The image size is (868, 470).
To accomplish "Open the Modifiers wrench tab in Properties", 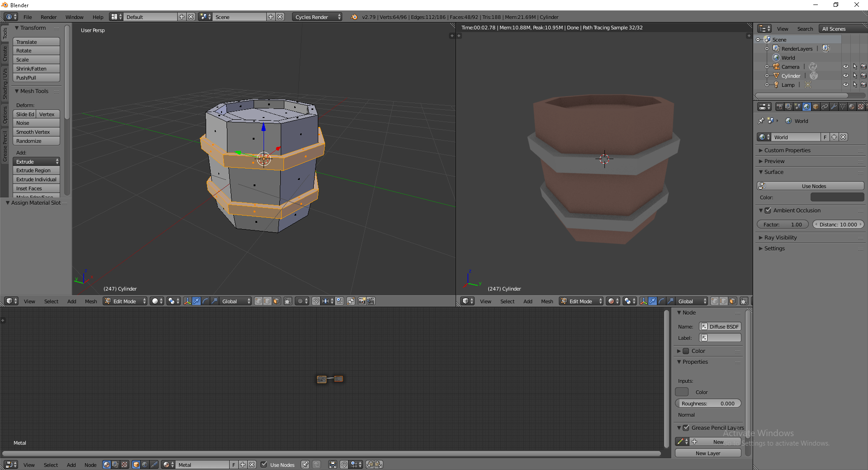I will point(834,107).
